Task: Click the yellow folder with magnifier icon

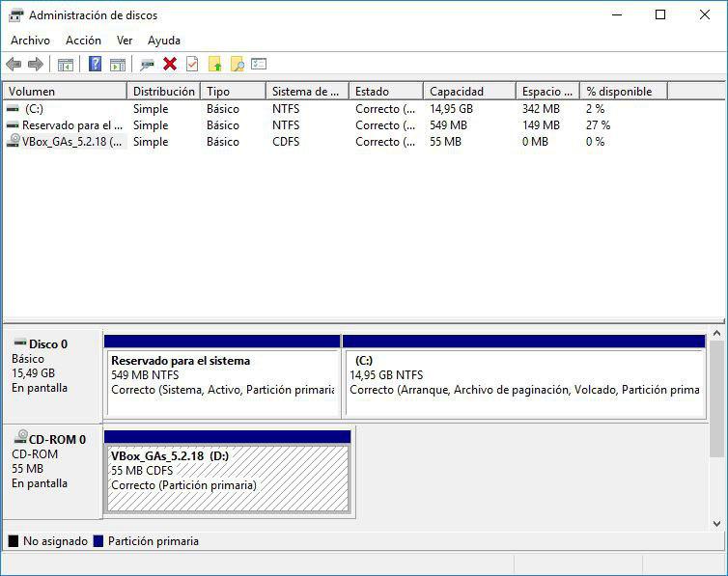Action: click(237, 64)
